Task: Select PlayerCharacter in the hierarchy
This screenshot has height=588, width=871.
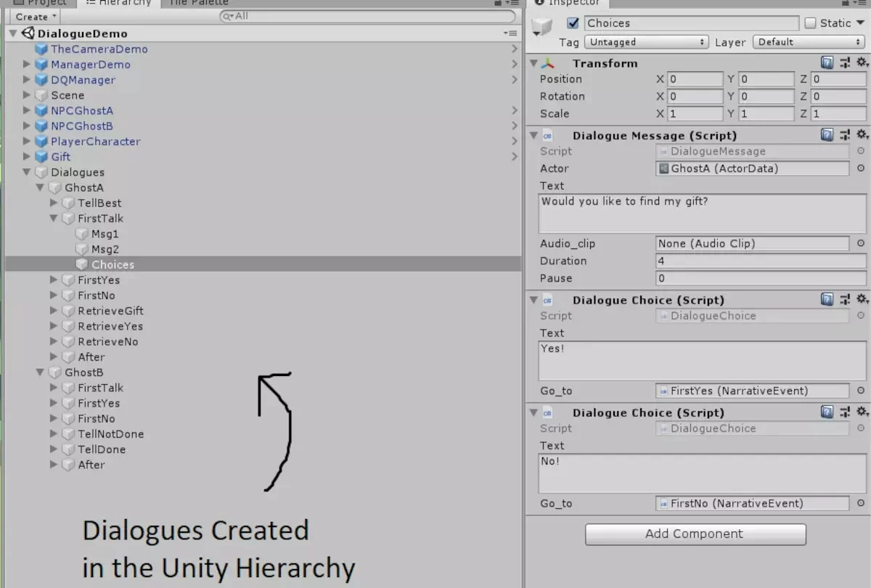Action: click(x=95, y=142)
